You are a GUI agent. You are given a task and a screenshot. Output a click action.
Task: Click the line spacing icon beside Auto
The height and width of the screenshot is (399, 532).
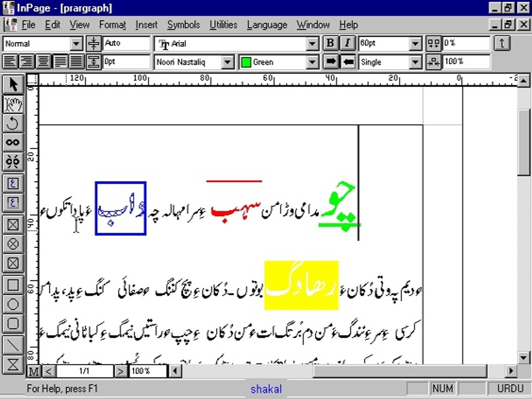(94, 44)
